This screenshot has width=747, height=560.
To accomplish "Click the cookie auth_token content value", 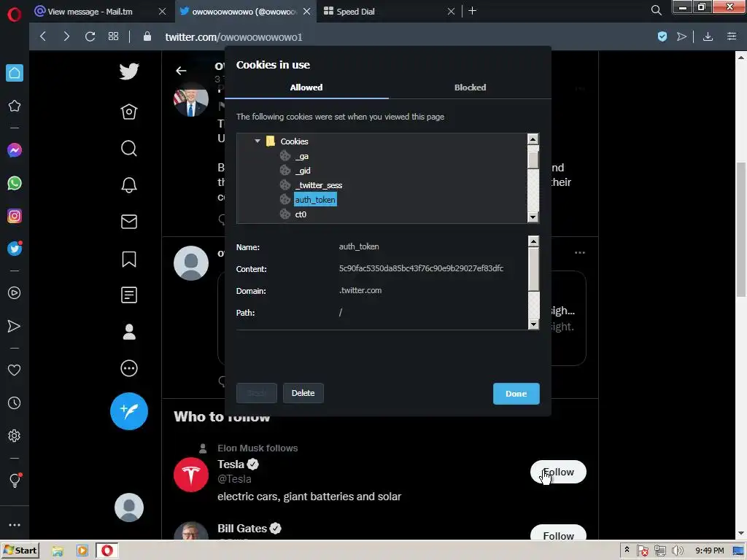I will (x=421, y=268).
